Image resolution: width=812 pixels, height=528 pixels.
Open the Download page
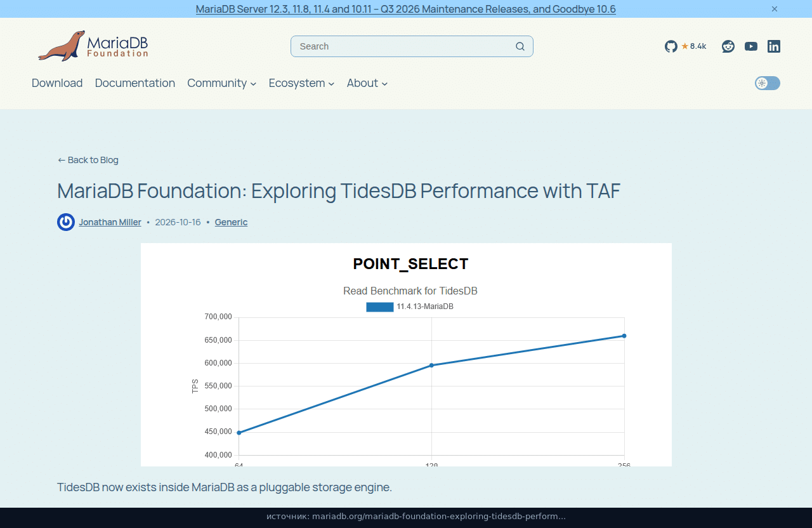(x=57, y=83)
